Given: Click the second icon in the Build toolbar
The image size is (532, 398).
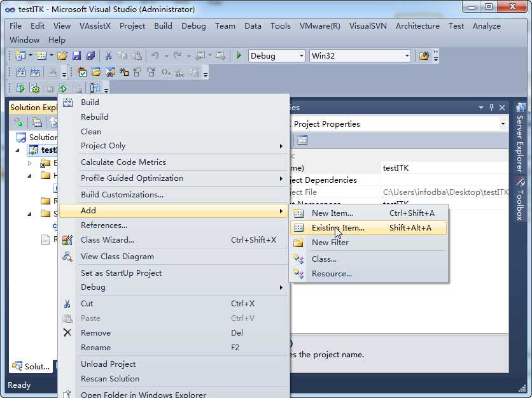Looking at the screenshot, I should pos(34,72).
